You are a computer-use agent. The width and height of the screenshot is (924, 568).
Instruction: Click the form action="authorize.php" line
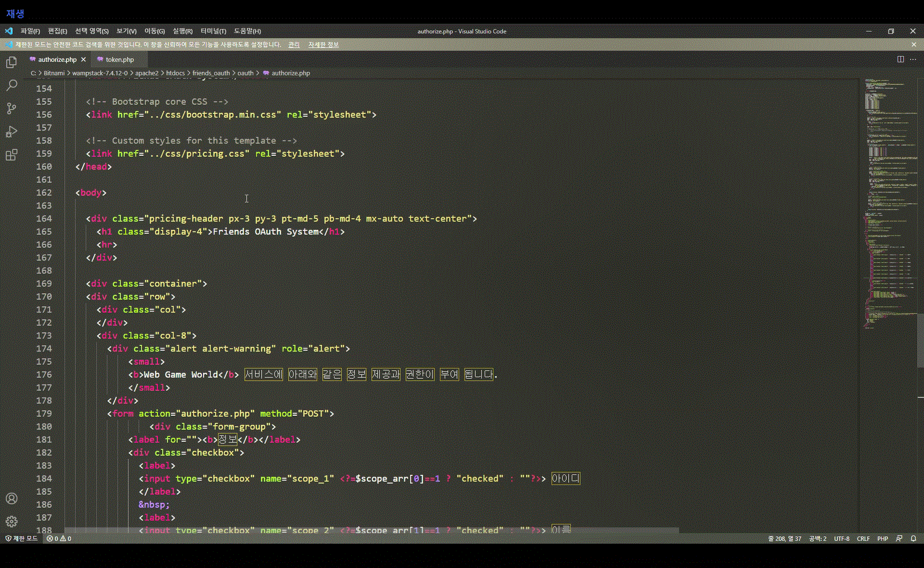coord(220,414)
